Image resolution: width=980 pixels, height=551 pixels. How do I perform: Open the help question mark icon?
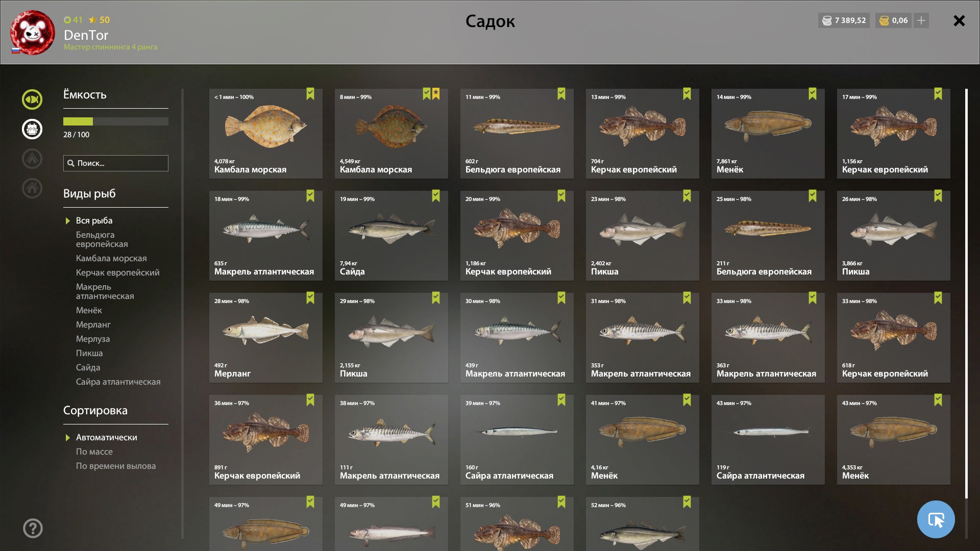click(x=33, y=528)
